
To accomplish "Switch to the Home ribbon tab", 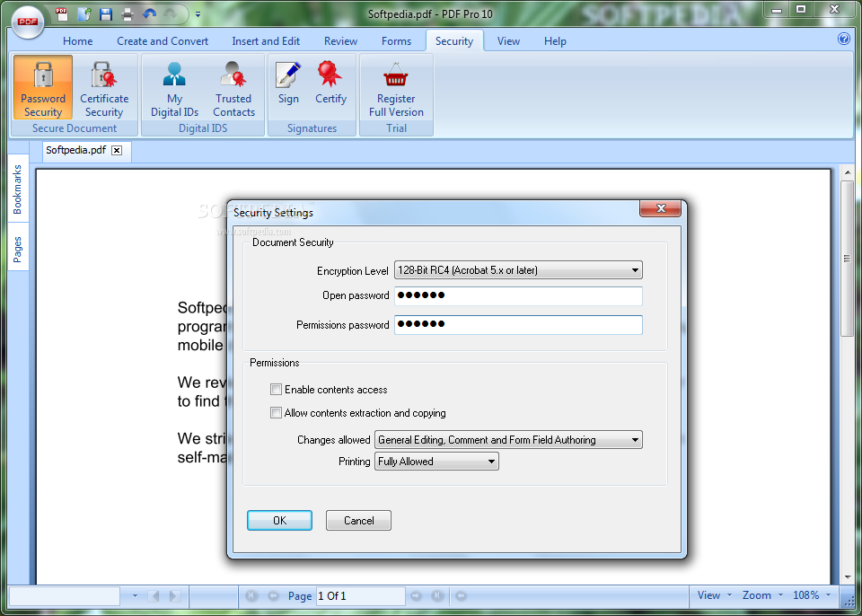I will 77,40.
